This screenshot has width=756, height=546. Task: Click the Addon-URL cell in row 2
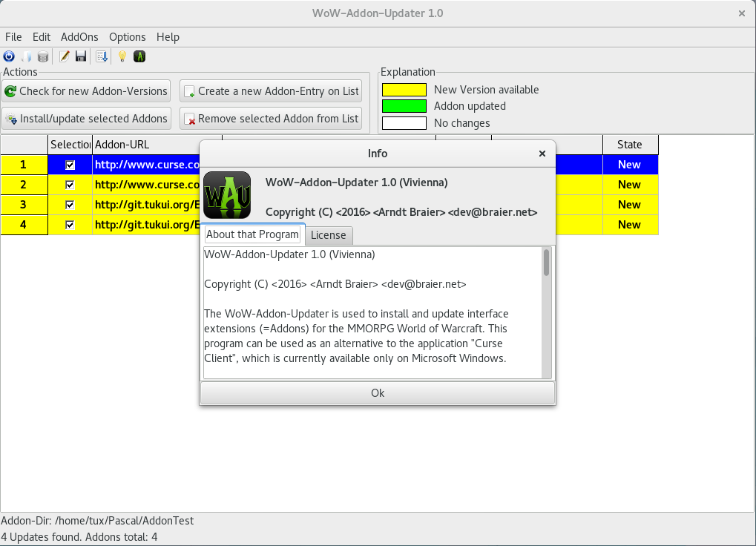(146, 185)
